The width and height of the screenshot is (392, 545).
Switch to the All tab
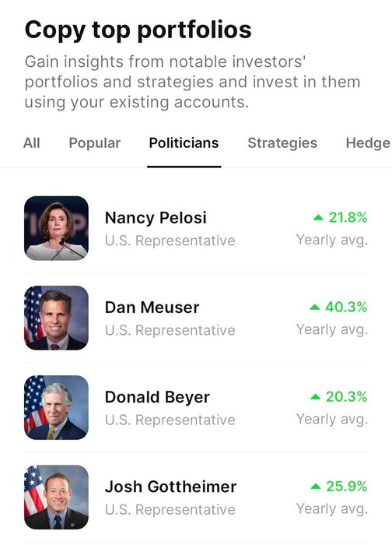point(32,142)
